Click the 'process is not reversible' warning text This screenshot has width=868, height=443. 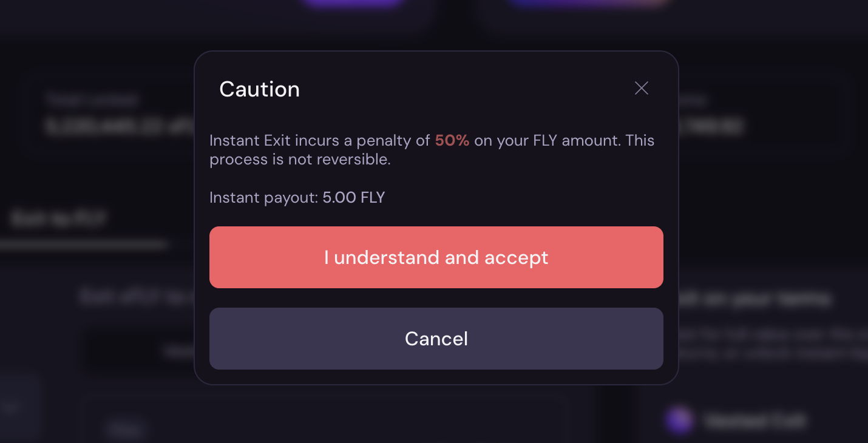pyautogui.click(x=300, y=160)
